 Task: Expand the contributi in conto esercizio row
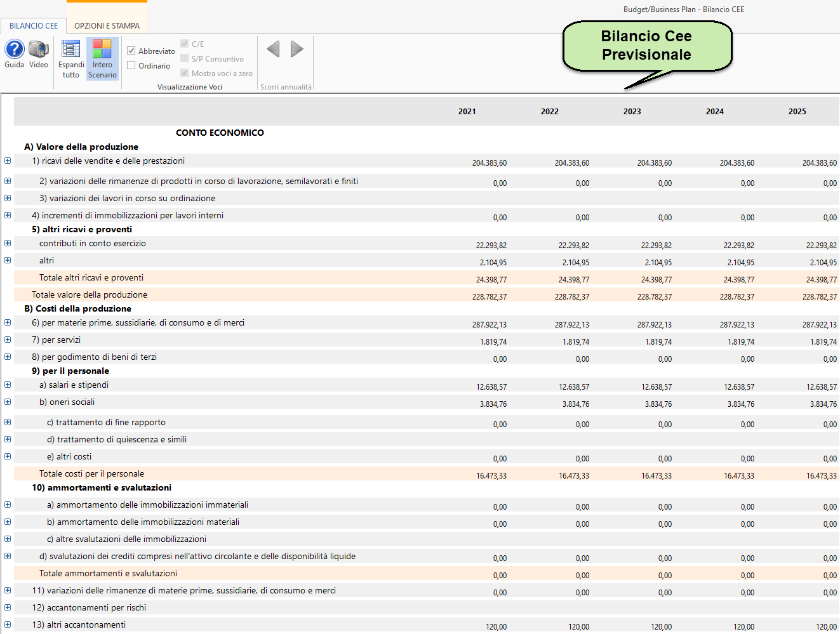point(8,244)
